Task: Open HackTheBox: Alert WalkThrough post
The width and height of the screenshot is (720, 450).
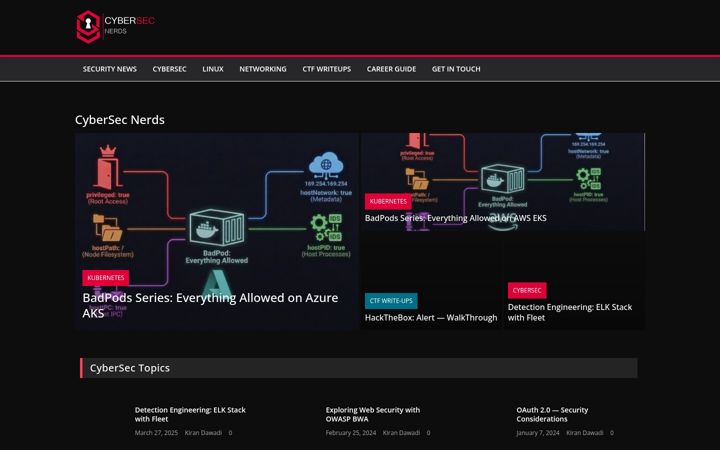Action: pos(431,318)
